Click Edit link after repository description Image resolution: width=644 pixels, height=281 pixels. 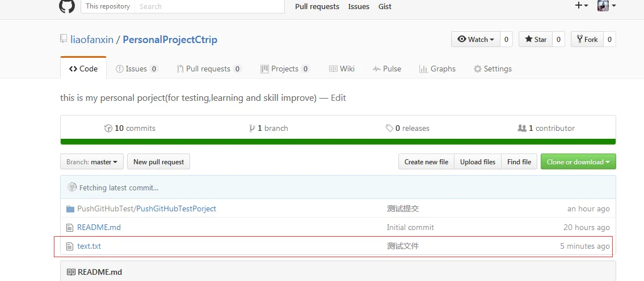click(338, 98)
